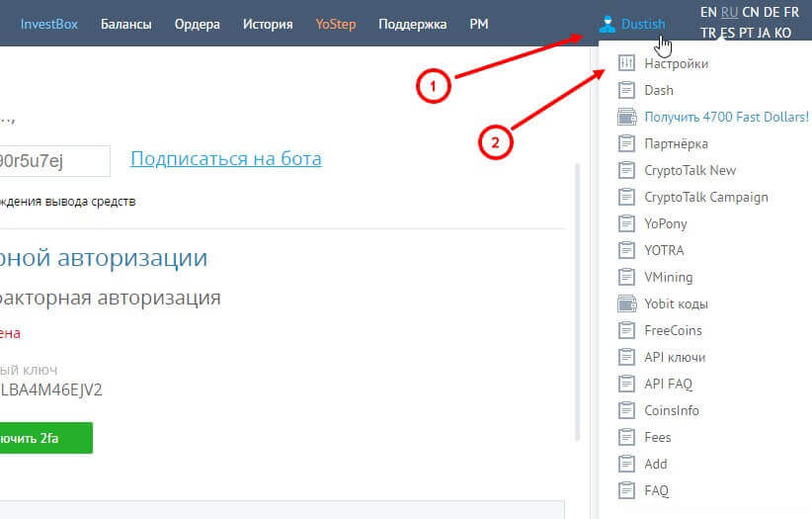
Task: Open CryptoTalk Campaign from the dropdown list
Action: coord(705,197)
